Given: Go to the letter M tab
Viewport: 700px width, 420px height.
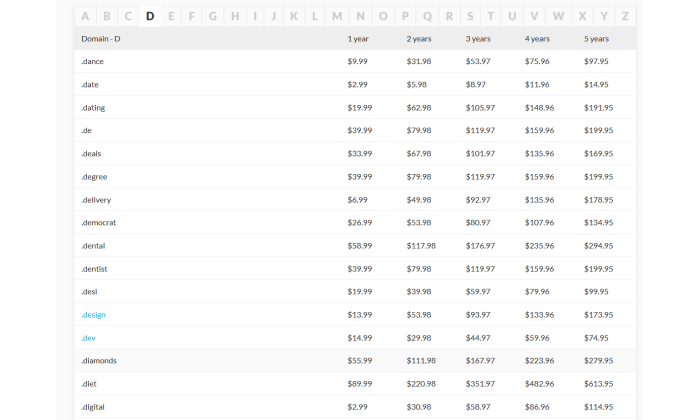Looking at the screenshot, I should 337,17.
